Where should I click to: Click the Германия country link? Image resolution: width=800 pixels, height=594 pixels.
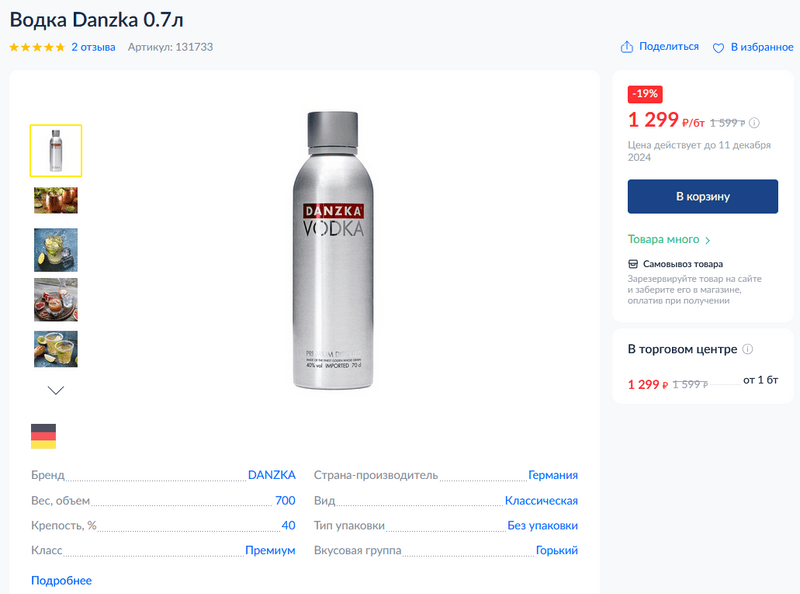[x=553, y=475]
